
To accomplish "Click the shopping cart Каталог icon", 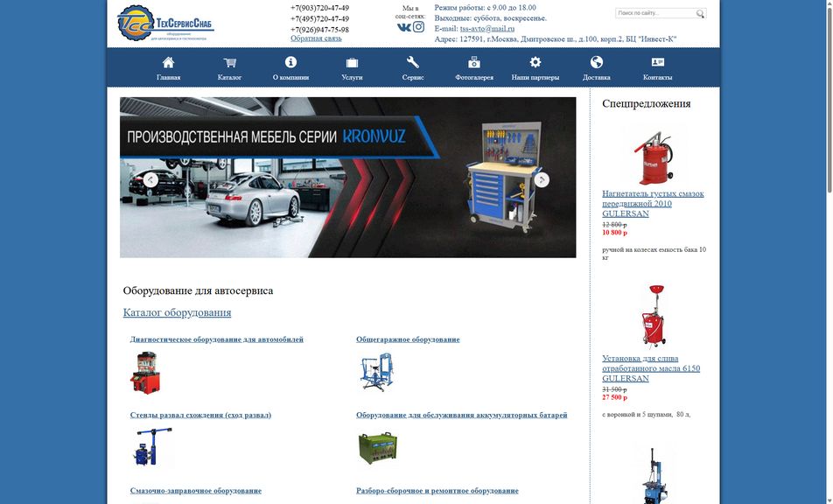I will pos(229,62).
